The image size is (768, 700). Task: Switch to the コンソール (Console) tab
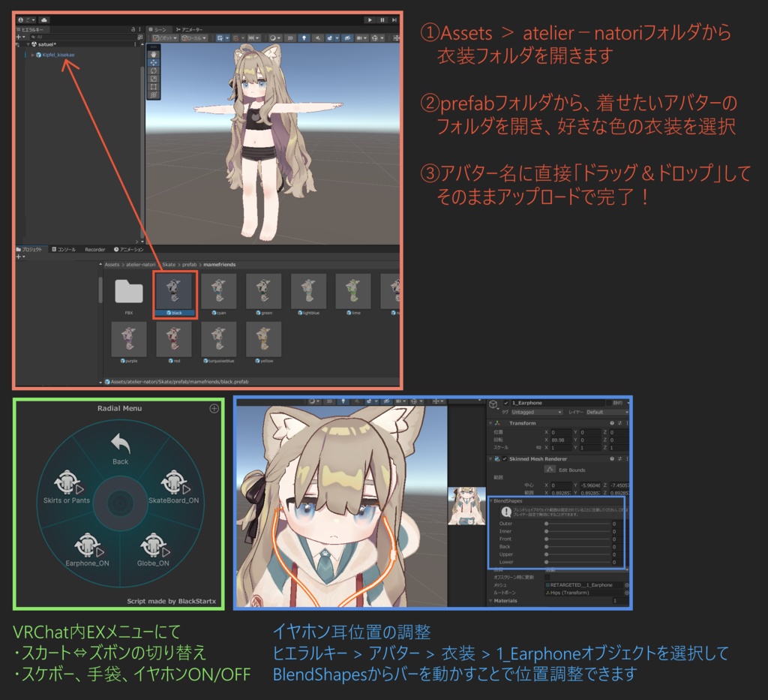(64, 249)
